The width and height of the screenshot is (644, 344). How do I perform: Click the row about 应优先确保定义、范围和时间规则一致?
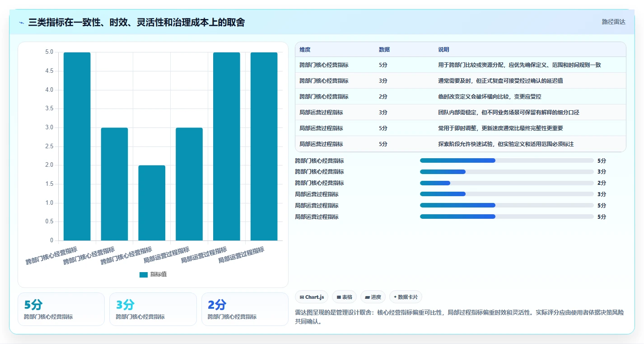pyautogui.click(x=461, y=65)
